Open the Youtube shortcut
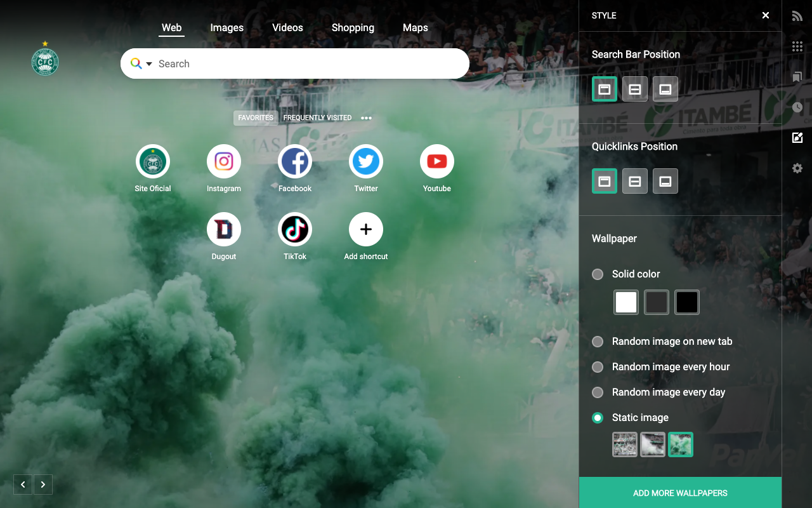812x508 pixels. tap(437, 161)
